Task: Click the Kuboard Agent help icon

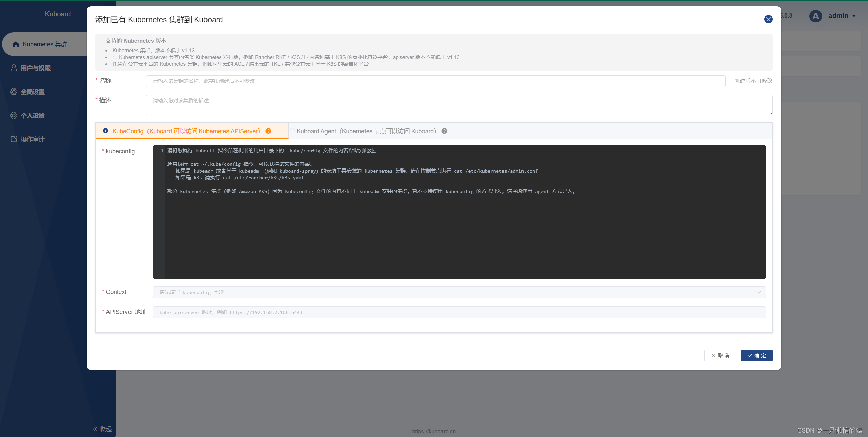Action: pos(444,131)
